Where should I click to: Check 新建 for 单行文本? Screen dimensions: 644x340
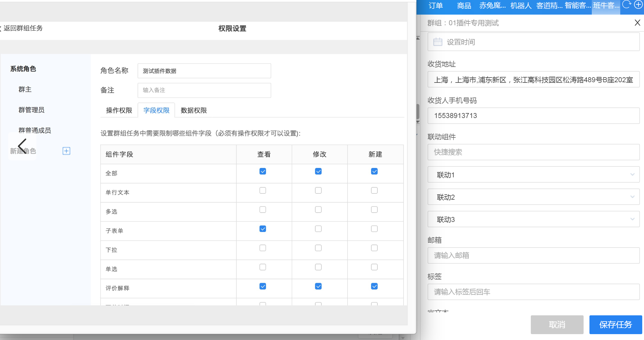pos(374,191)
